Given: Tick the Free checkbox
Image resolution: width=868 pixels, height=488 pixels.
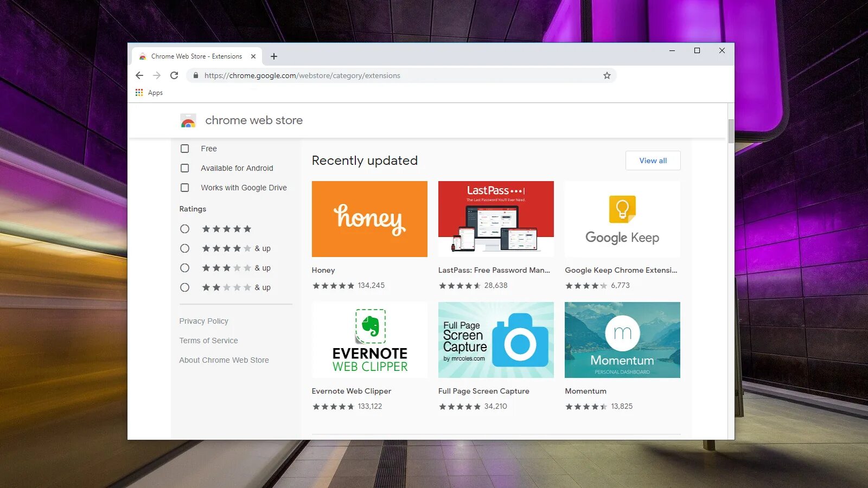Looking at the screenshot, I should pyautogui.click(x=185, y=149).
